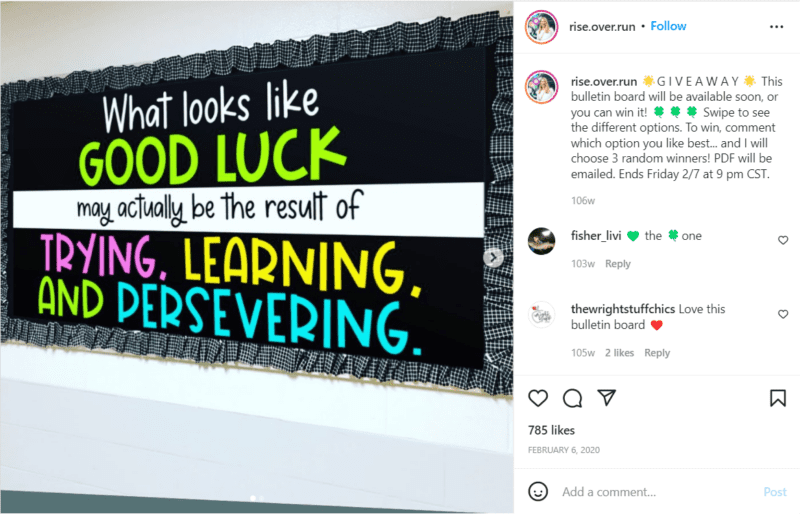
Task: Click the Post comment button
Action: click(775, 492)
